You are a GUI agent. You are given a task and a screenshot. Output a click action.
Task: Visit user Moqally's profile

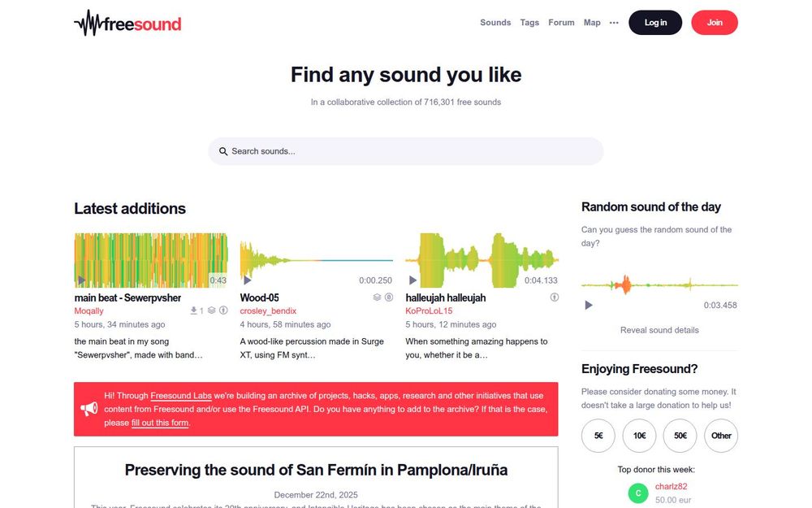[89, 311]
